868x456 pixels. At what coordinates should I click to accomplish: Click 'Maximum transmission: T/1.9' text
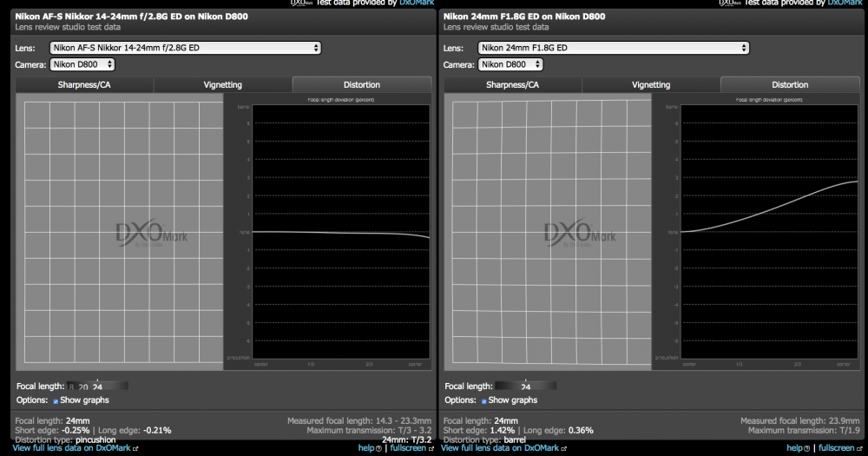click(804, 431)
